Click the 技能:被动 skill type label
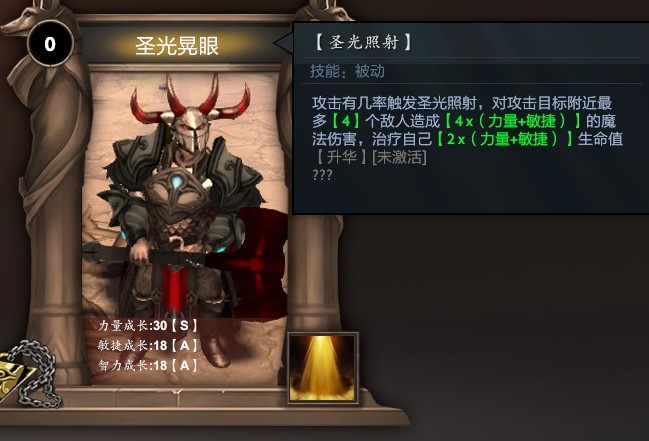The image size is (649, 441). point(347,71)
